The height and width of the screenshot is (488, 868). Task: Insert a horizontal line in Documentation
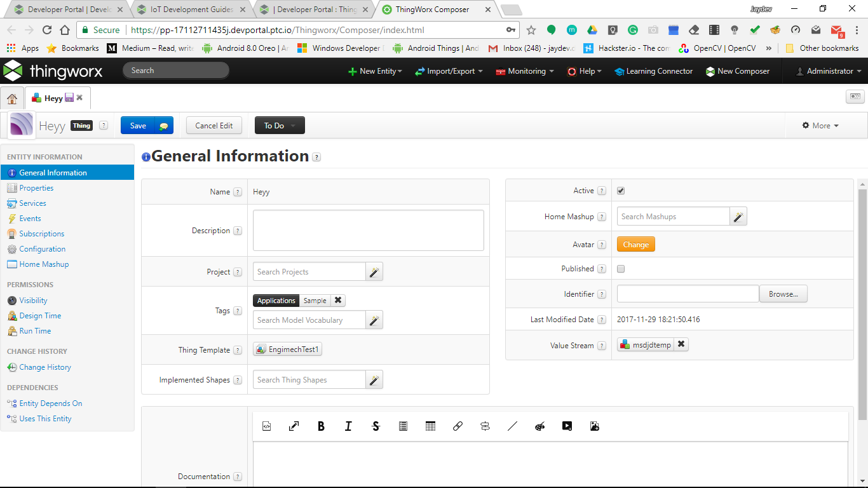pos(512,426)
